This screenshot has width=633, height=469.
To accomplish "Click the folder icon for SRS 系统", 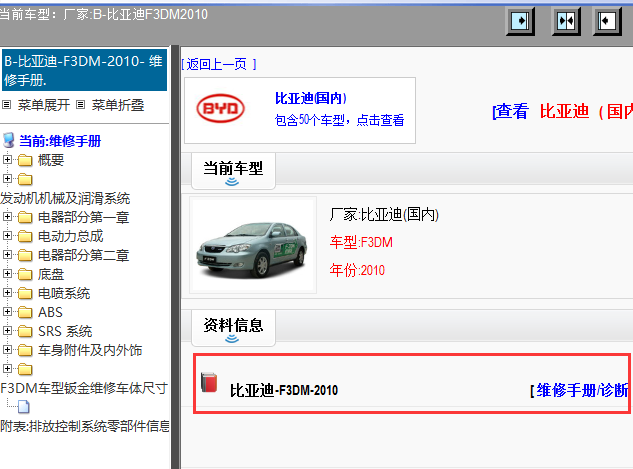I will click(x=25, y=331).
